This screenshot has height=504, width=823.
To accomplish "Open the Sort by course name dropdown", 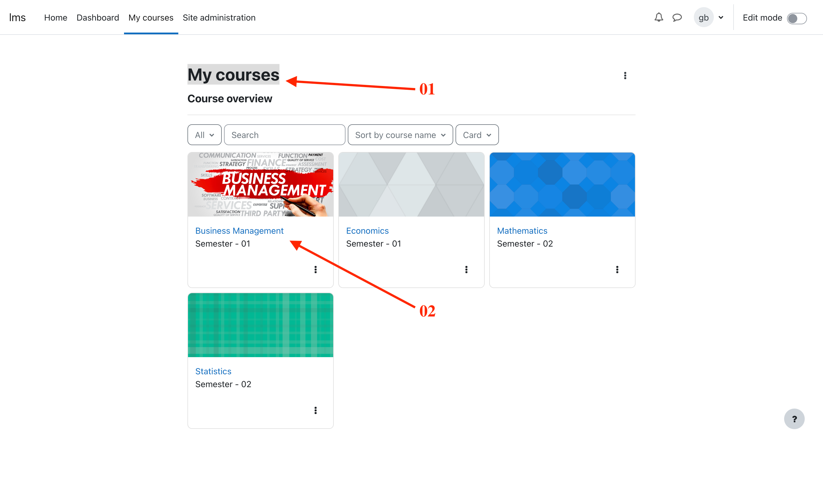I will (x=400, y=135).
